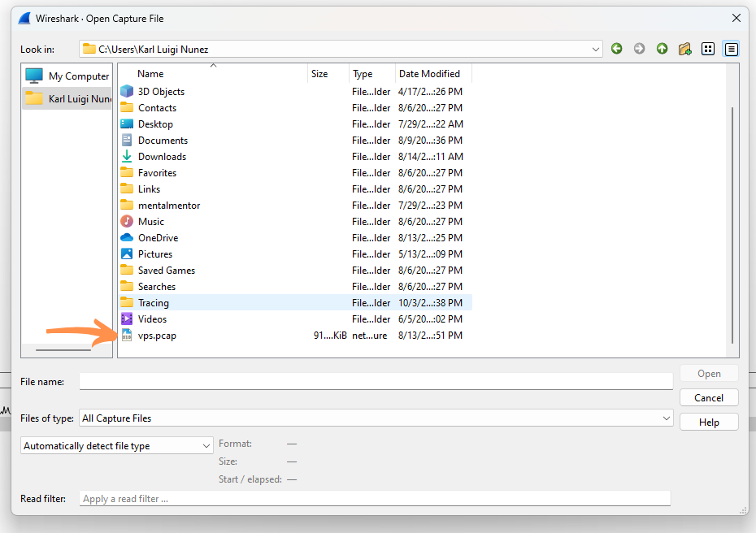
Task: Select My Computer in the sidebar
Action: pyautogui.click(x=79, y=76)
